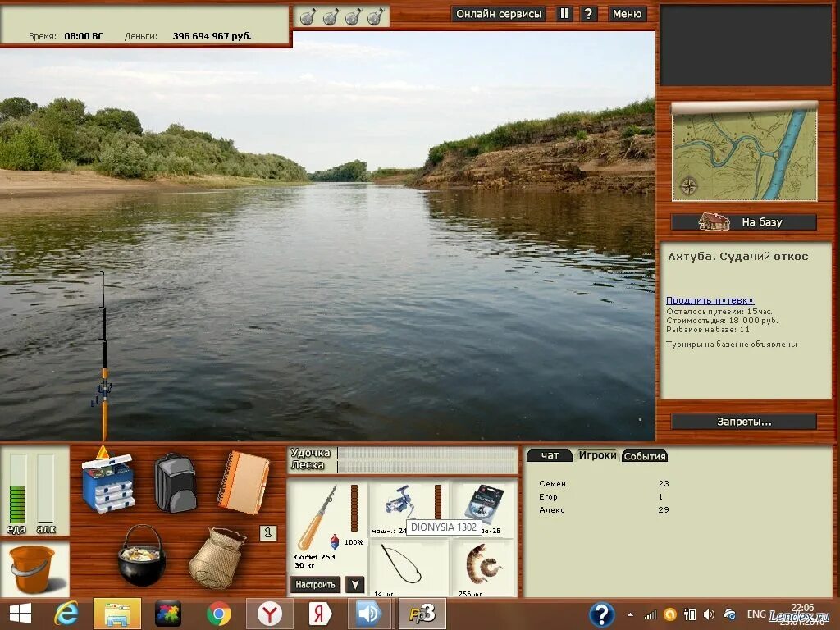Open the colorful puzzle app taskbar icon
This screenshot has height=630, width=840.
[x=167, y=614]
